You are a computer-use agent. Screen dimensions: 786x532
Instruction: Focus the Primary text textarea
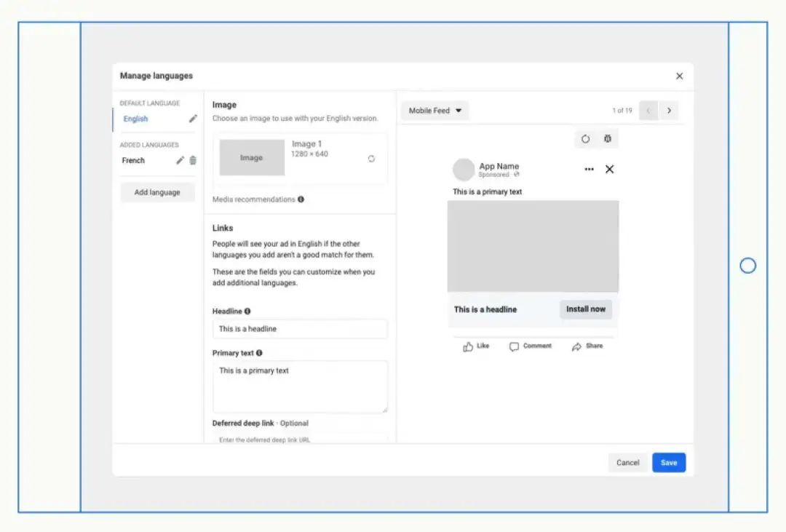(x=300, y=386)
